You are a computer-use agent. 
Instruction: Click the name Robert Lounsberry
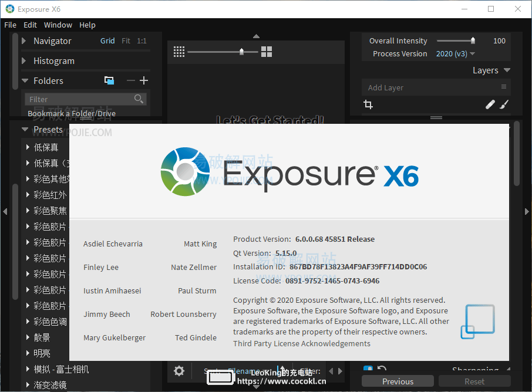tap(183, 315)
